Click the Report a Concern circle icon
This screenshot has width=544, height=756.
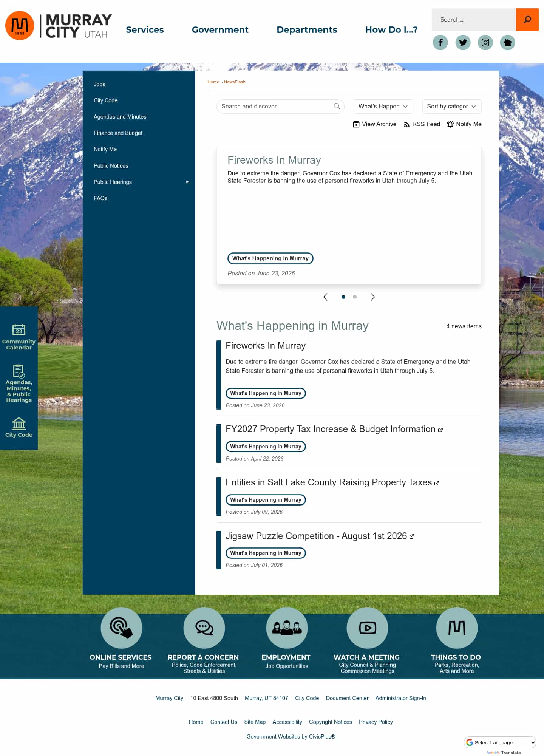(x=204, y=628)
